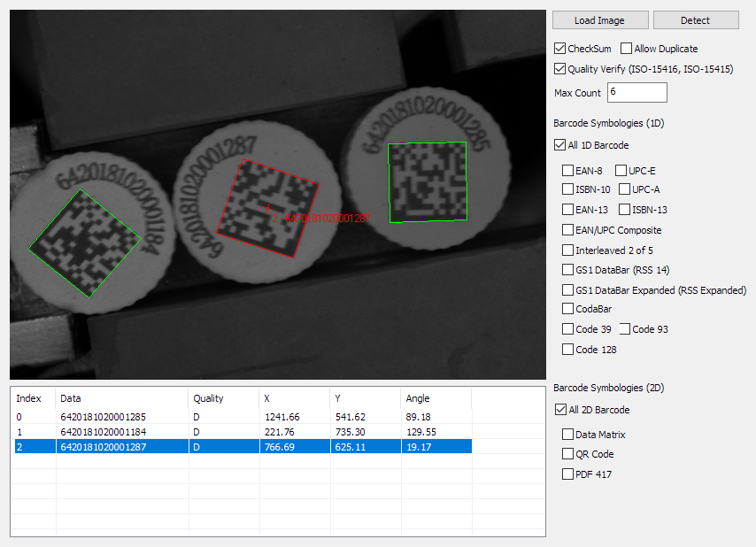Check GS1 DataBar (RSS 14)

pos(567,270)
